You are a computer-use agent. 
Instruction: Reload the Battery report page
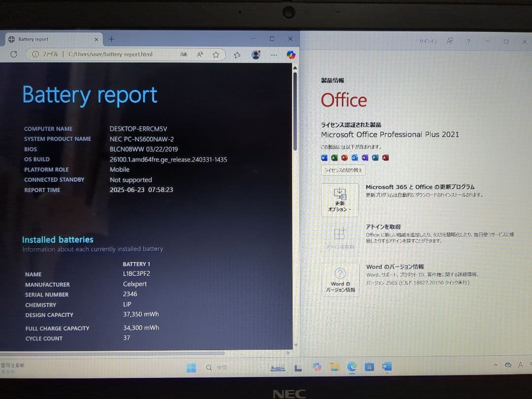[x=14, y=55]
